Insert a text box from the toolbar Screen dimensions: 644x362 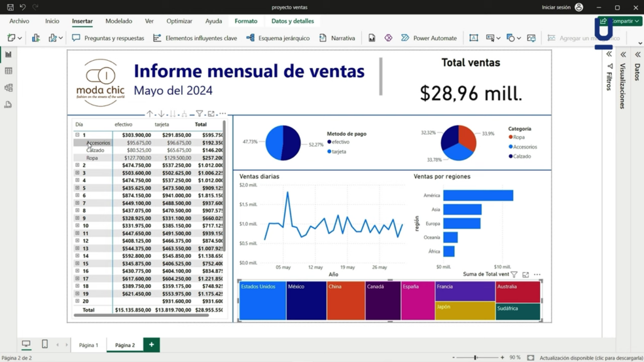[x=473, y=38]
